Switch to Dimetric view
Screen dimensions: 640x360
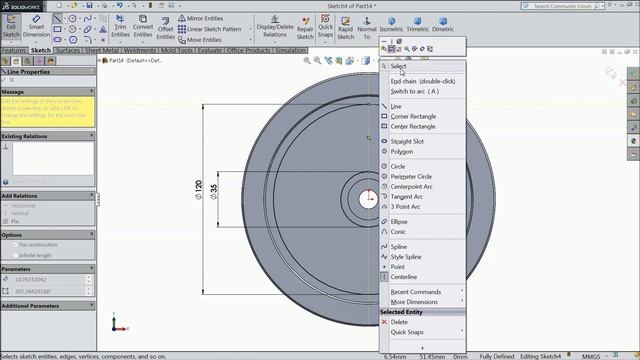coord(443,24)
